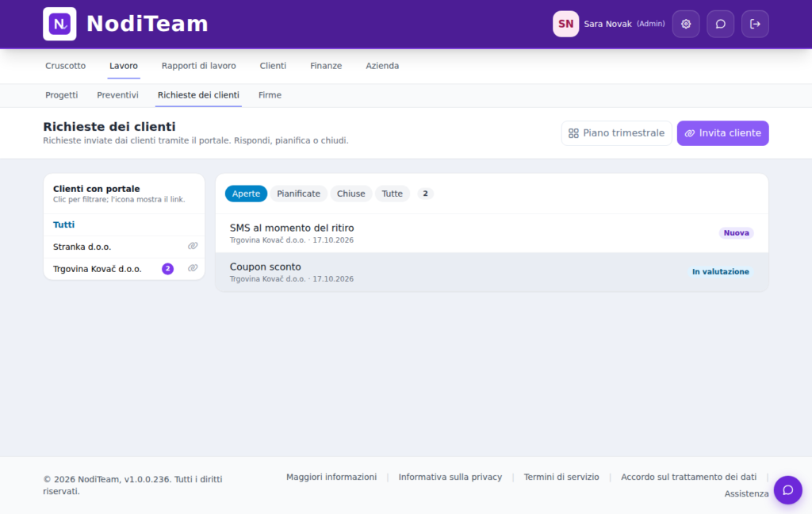Show portal link icon for Stranka d.o.o.

click(x=193, y=246)
